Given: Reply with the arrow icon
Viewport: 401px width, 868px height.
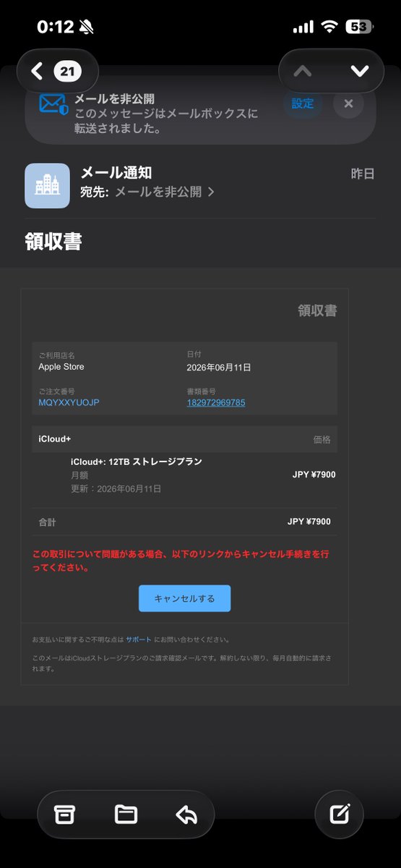Looking at the screenshot, I should click(186, 814).
